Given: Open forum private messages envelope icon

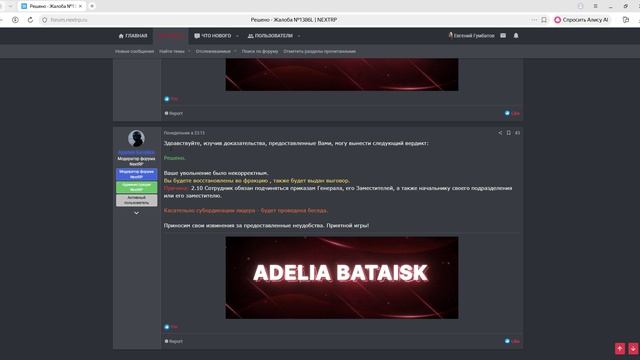Looking at the screenshot, I should [503, 36].
